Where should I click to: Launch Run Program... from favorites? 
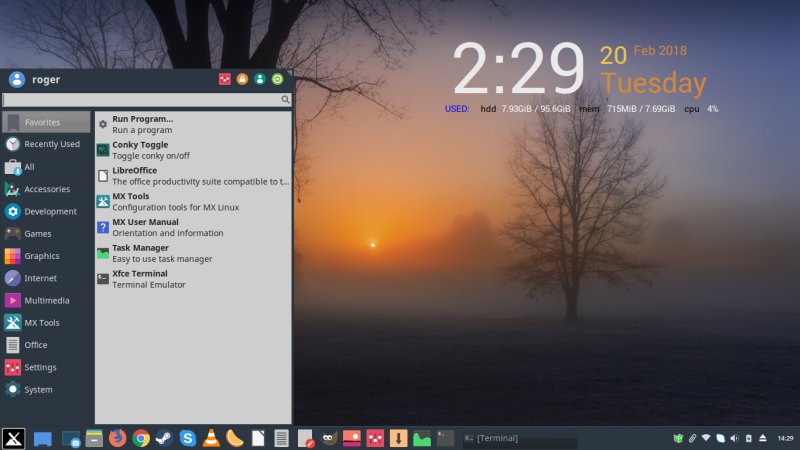coord(193,124)
